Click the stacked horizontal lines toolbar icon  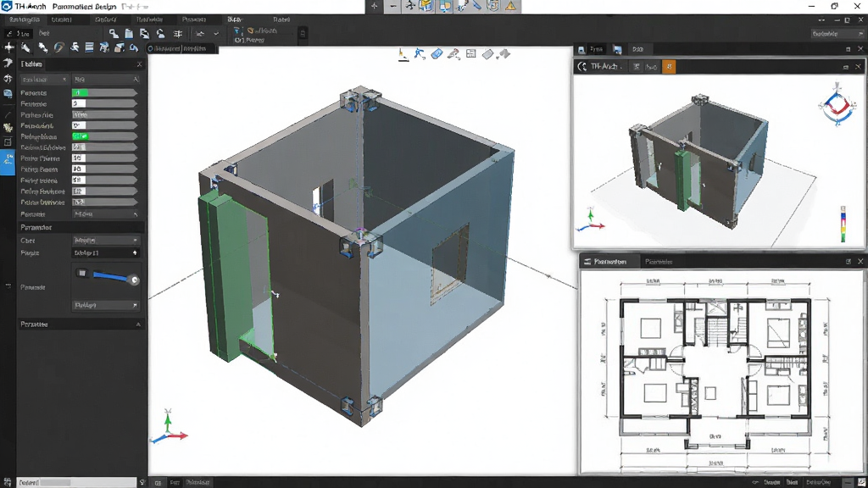coord(89,47)
